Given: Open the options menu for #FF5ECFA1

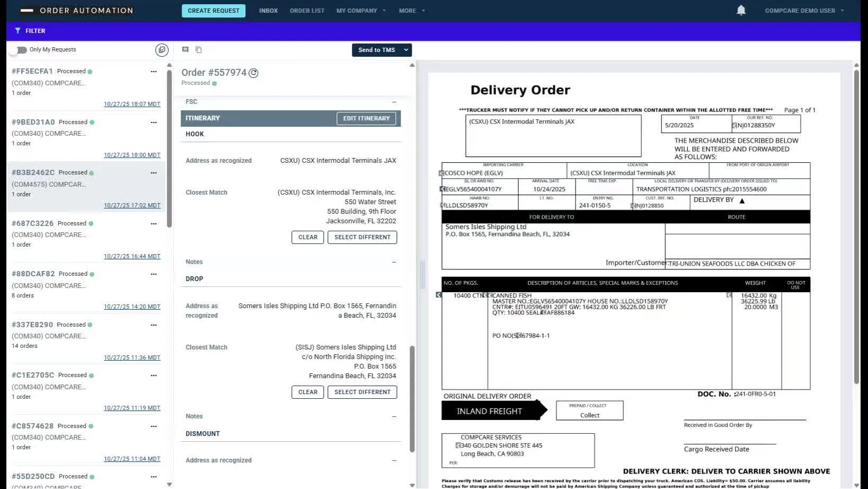Looking at the screenshot, I should click(x=154, y=71).
